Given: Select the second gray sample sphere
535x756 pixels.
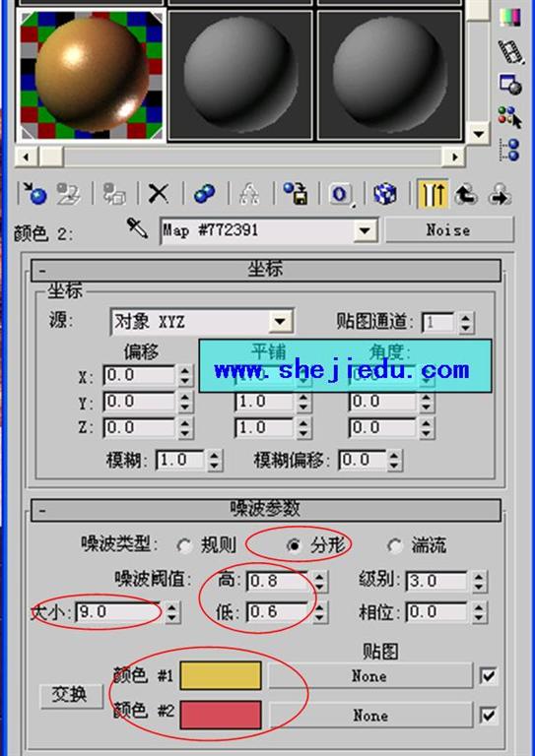Looking at the screenshot, I should point(240,75).
